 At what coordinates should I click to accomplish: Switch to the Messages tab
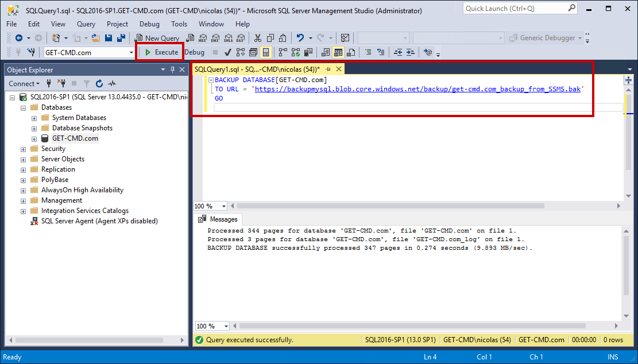(x=218, y=219)
